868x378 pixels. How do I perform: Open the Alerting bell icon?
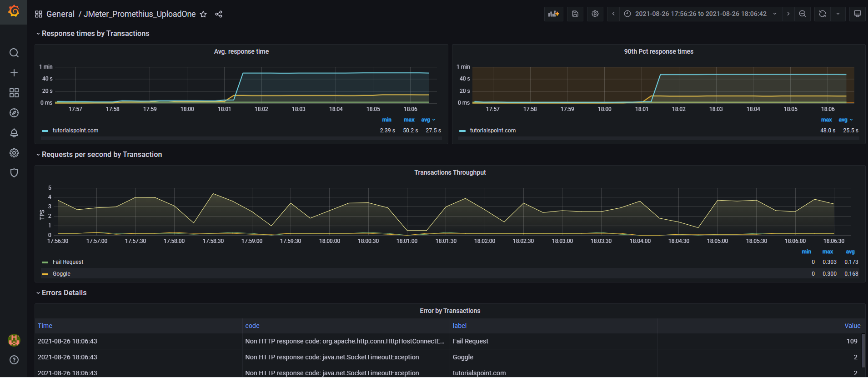click(14, 133)
